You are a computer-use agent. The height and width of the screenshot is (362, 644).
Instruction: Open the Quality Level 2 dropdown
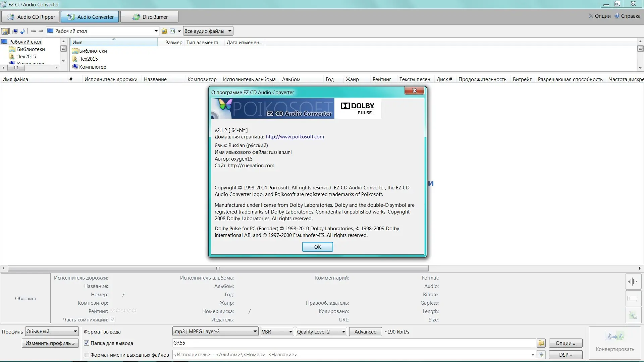[x=321, y=331]
